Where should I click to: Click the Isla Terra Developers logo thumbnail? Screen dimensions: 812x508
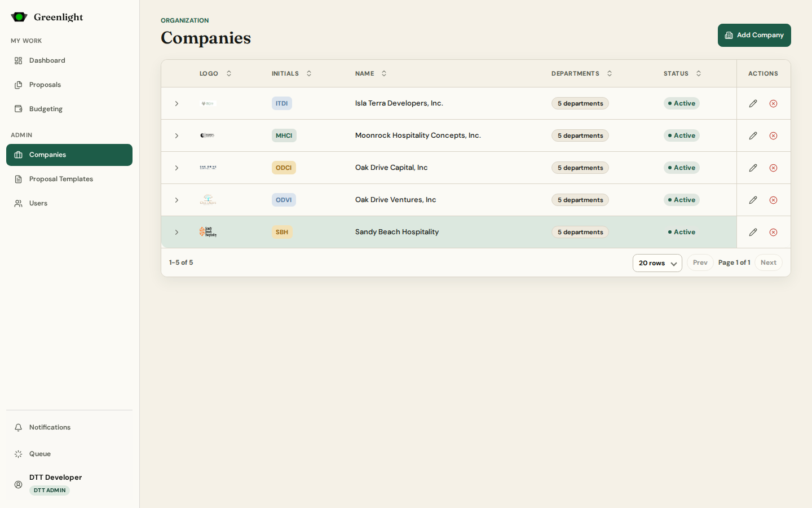tap(208, 103)
